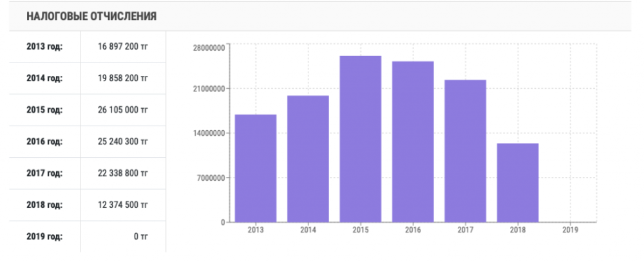Screen dimensions: 644x262
Task: Click the 2013 bar in chart
Action: coord(256,168)
